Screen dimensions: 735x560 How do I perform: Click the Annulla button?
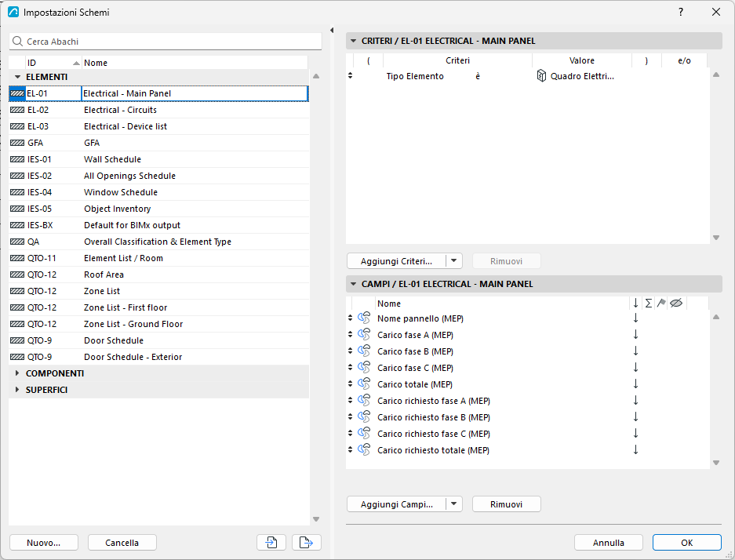609,543
